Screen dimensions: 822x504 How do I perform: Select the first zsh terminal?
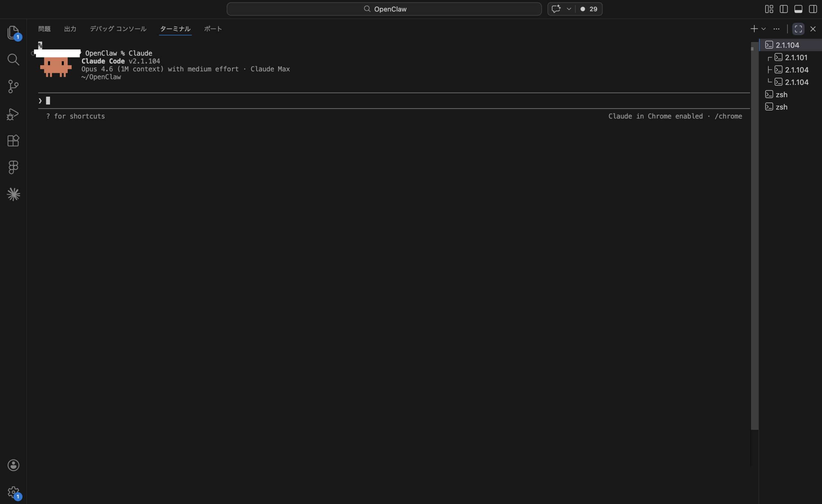(x=790, y=94)
